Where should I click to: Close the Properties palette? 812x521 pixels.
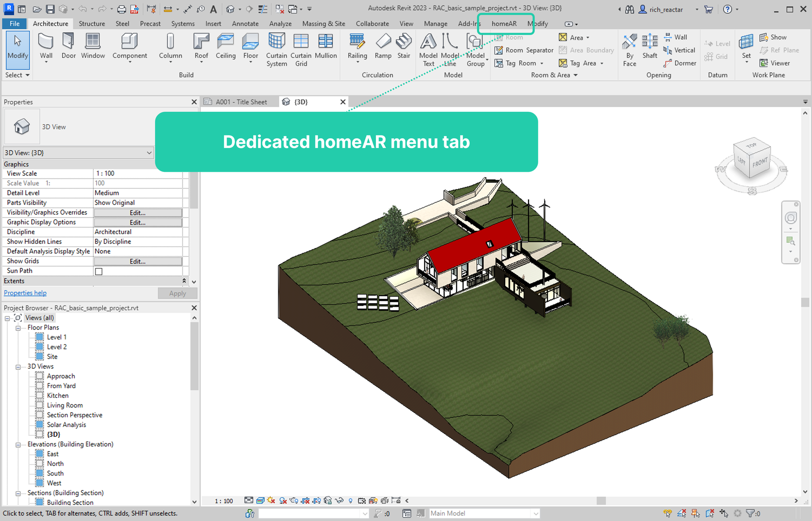coord(194,102)
